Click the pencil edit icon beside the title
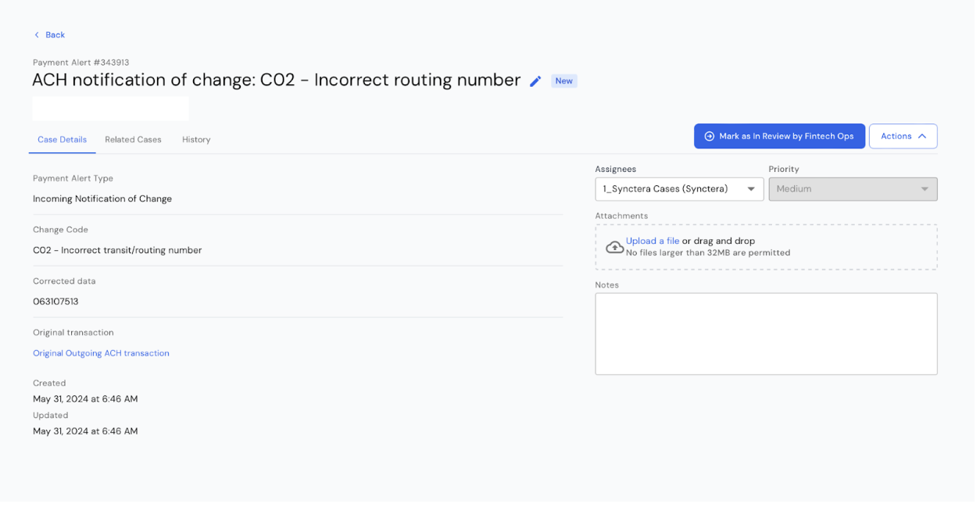This screenshot has width=980, height=511. [535, 81]
